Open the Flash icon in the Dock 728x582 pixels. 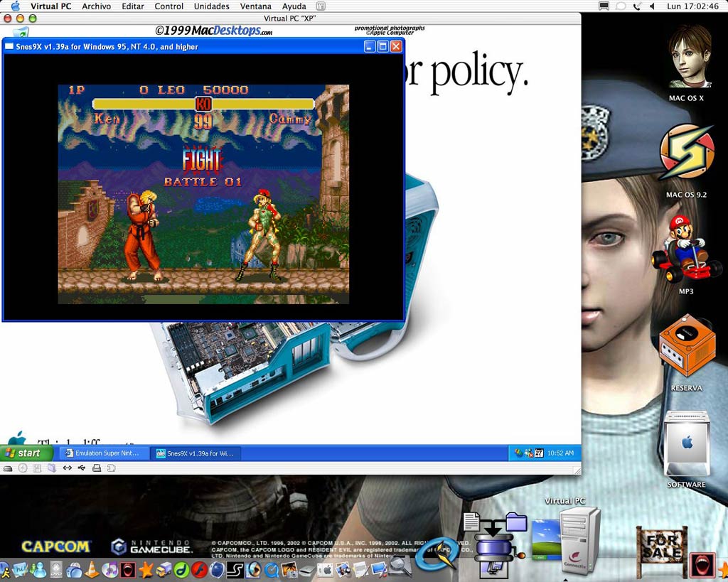tap(199, 569)
